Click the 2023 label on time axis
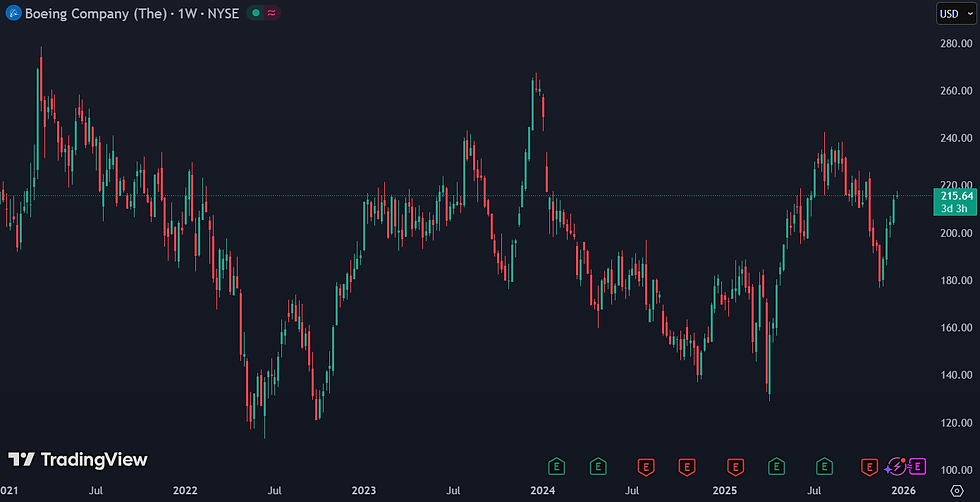This screenshot has height=502, width=980. tap(364, 491)
